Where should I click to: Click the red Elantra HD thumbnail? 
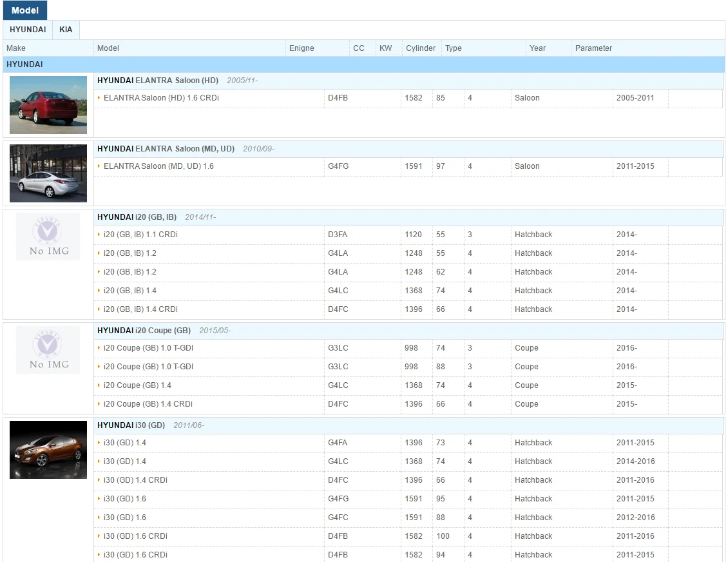[x=48, y=105]
